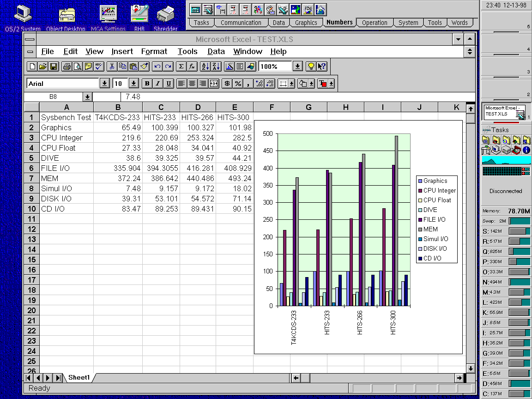Open the OS/2 System desktop icon
The height and width of the screenshot is (399, 532).
(23, 18)
